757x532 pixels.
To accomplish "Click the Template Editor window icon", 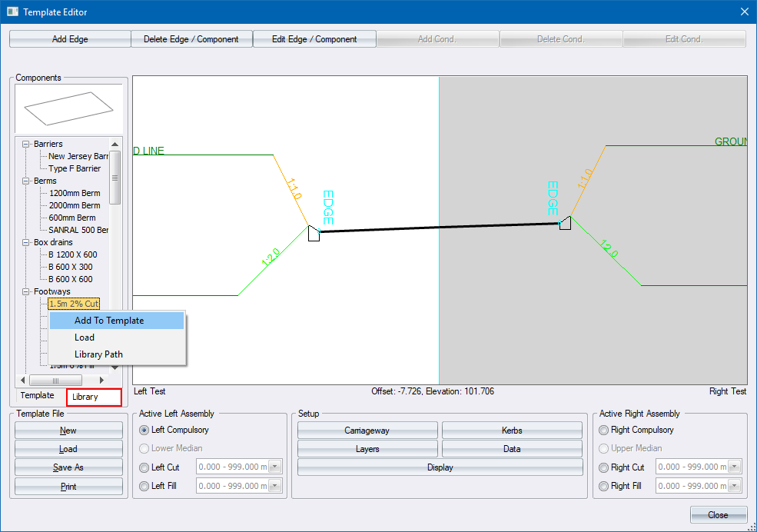I will [12, 12].
